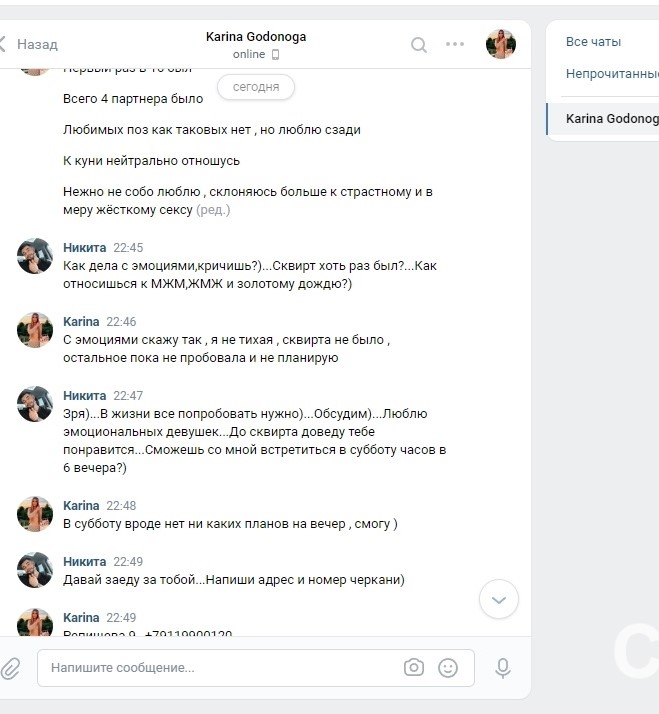The height and width of the screenshot is (714, 659).
Task: Click Karina's avatar at 22:48 message
Action: coord(35,514)
